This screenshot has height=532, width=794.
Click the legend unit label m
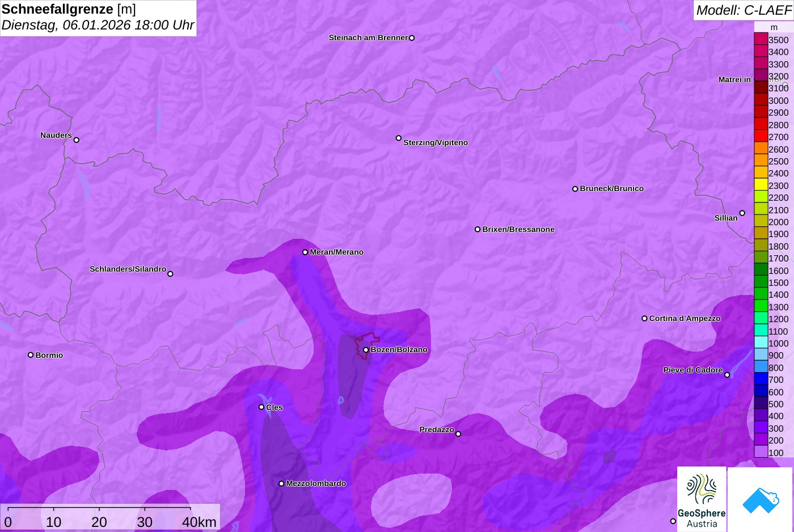[x=774, y=27]
